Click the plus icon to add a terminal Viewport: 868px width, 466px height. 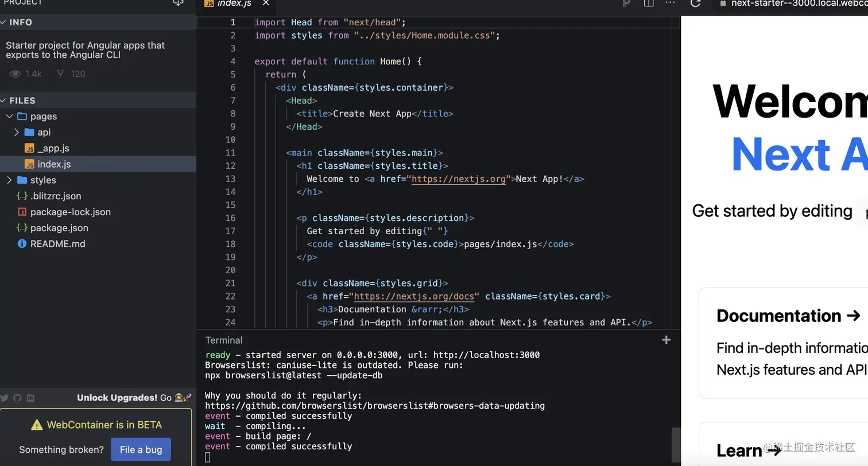click(666, 340)
